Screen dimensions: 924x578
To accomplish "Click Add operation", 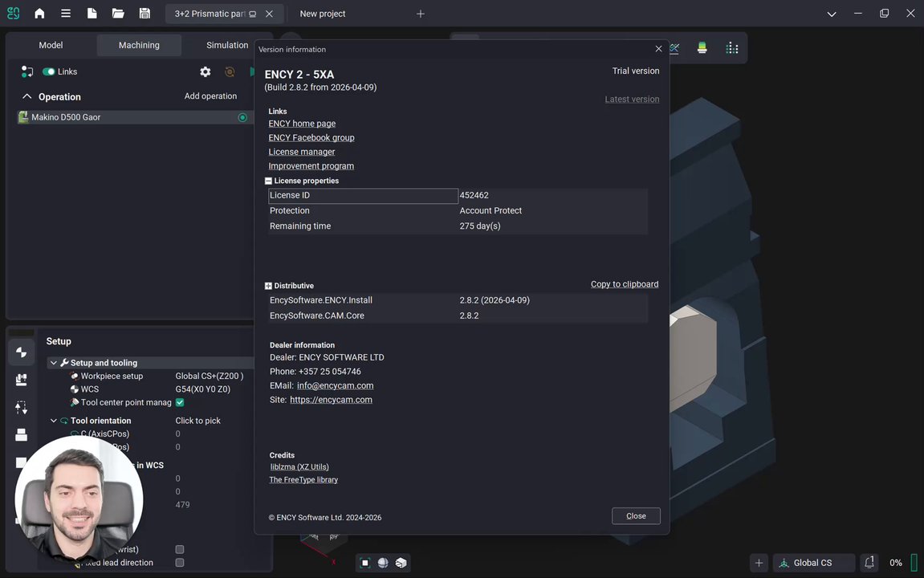I will (210, 96).
